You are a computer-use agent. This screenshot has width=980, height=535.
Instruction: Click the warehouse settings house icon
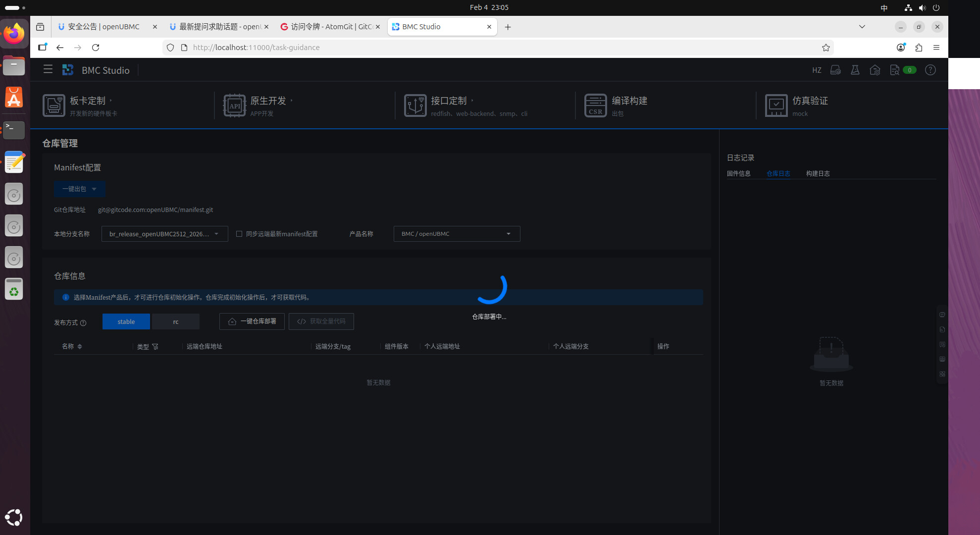click(875, 70)
